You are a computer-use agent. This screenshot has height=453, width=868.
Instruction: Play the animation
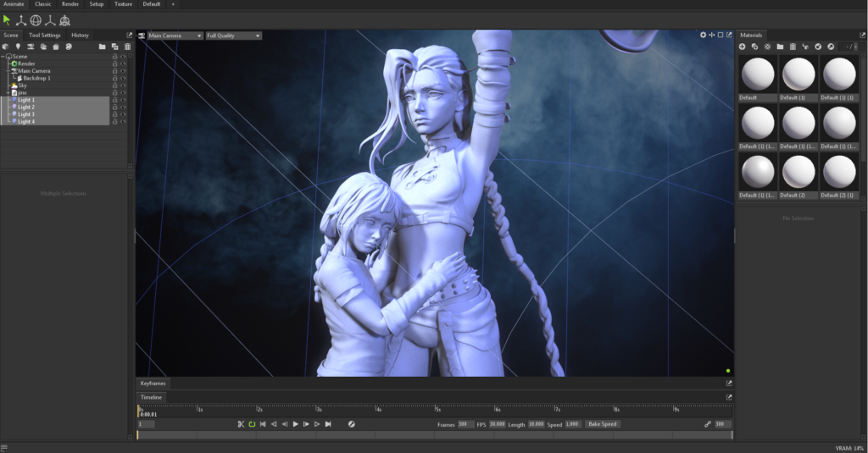(296, 424)
